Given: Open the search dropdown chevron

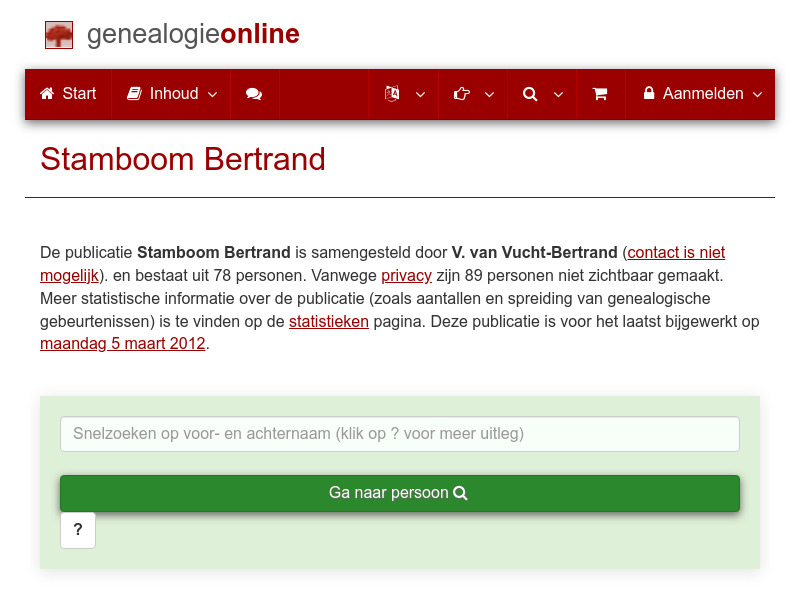Looking at the screenshot, I should tap(558, 94).
